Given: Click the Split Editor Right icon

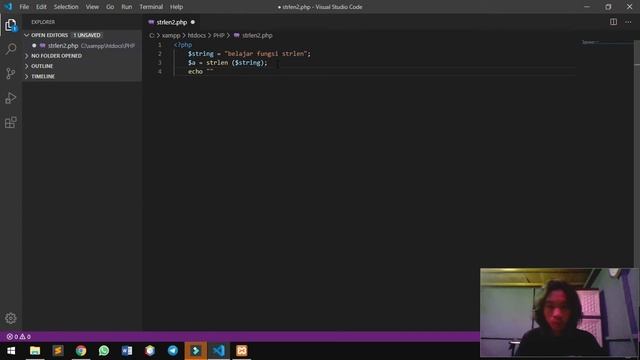Looking at the screenshot, I should pyautogui.click(x=613, y=22).
